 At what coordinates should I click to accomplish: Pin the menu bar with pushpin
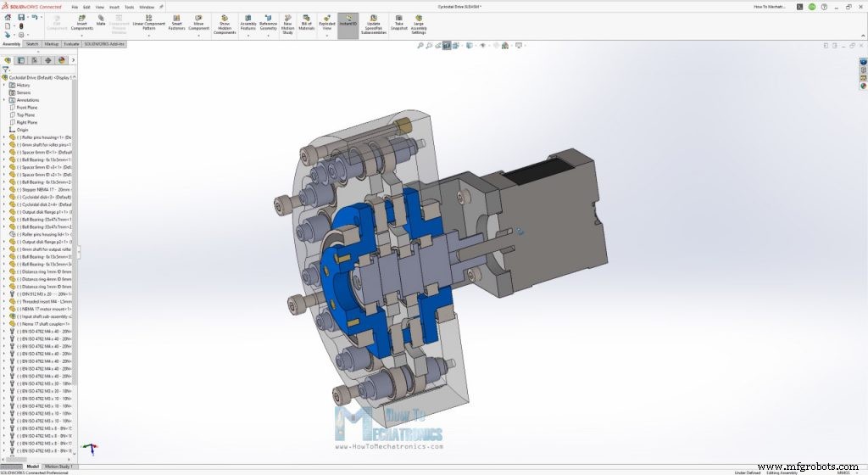(162, 7)
